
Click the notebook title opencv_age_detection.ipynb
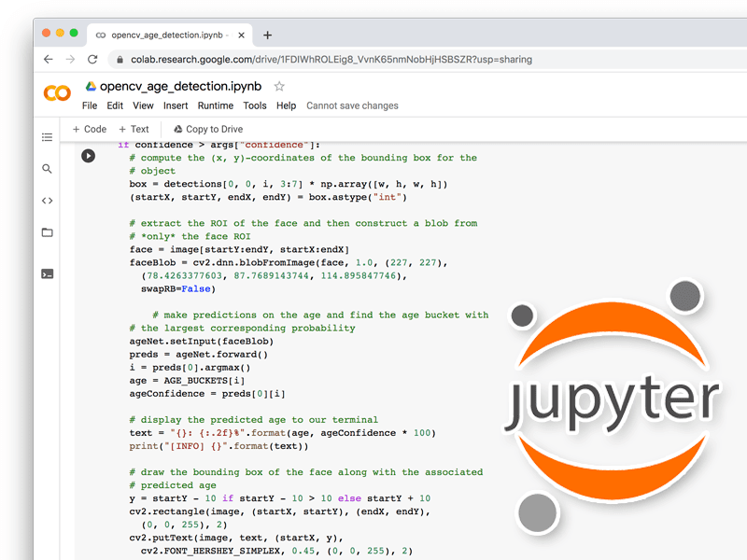coord(180,86)
